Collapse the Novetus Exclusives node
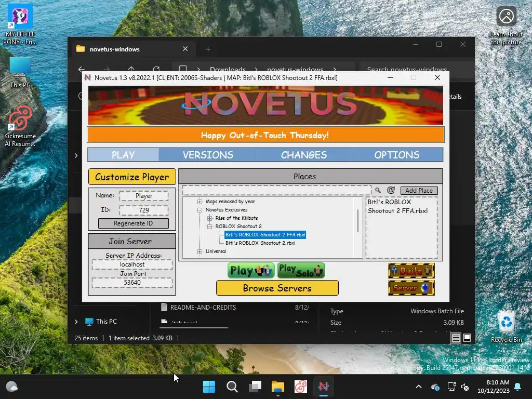Viewport: 532px width, 399px height. pyautogui.click(x=200, y=210)
